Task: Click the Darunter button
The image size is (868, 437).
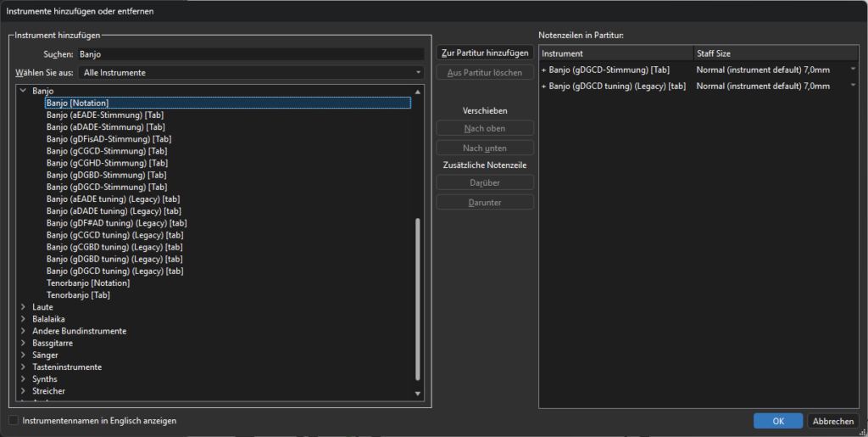Action: click(485, 202)
